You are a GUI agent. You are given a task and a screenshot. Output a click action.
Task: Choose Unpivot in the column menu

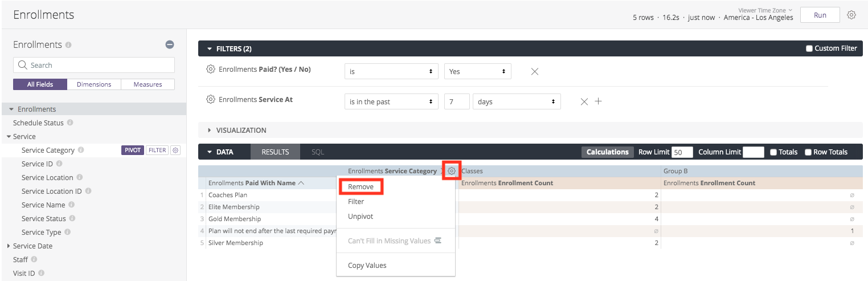[x=361, y=217]
